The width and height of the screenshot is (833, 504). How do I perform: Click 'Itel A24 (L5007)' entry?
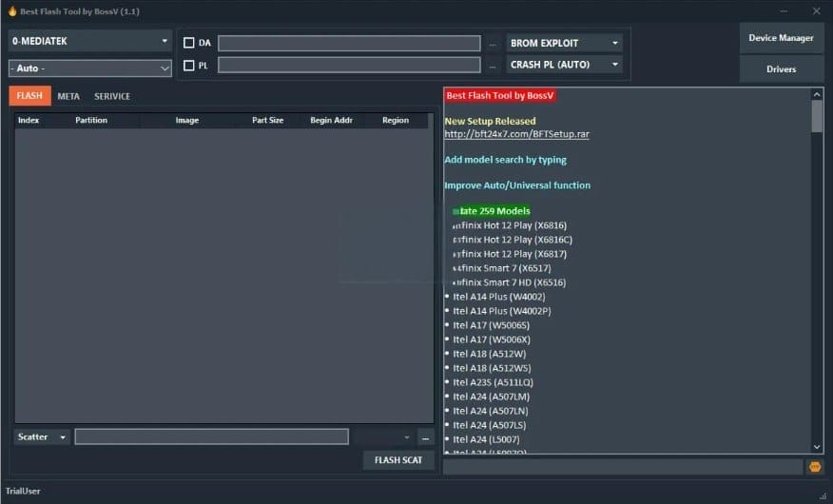click(486, 439)
